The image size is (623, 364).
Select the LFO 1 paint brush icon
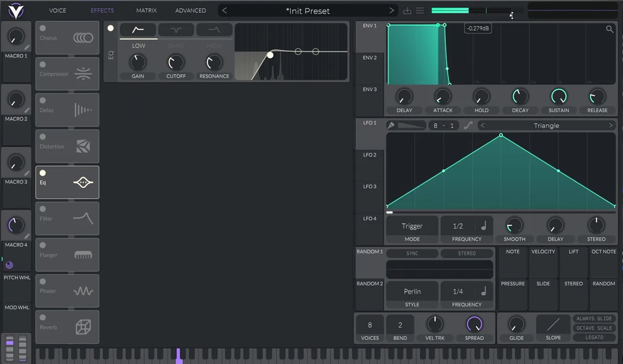coord(391,126)
